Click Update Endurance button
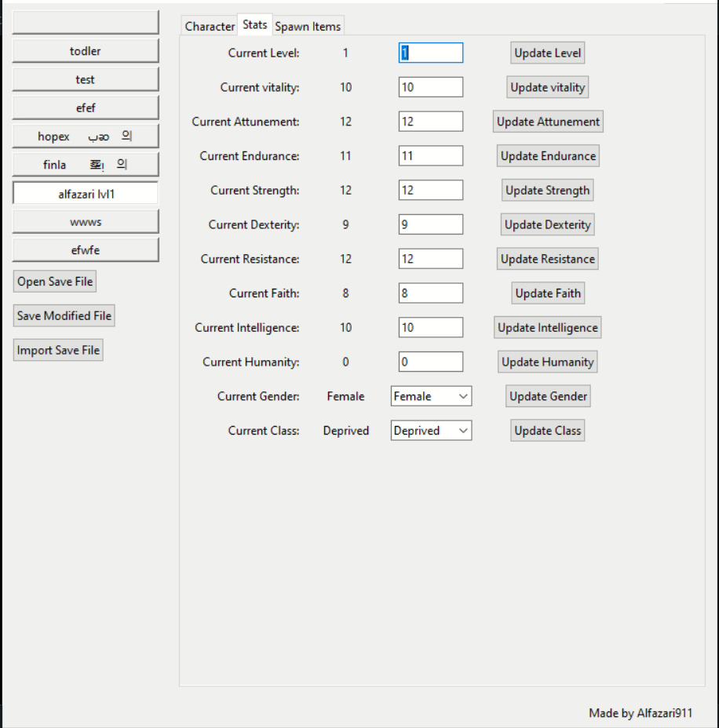 [x=548, y=156]
